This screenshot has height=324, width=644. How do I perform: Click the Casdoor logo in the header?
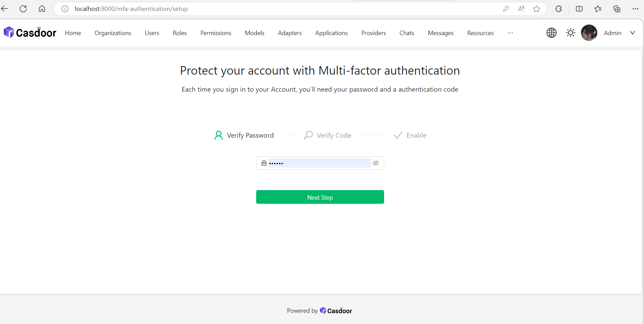coord(30,32)
